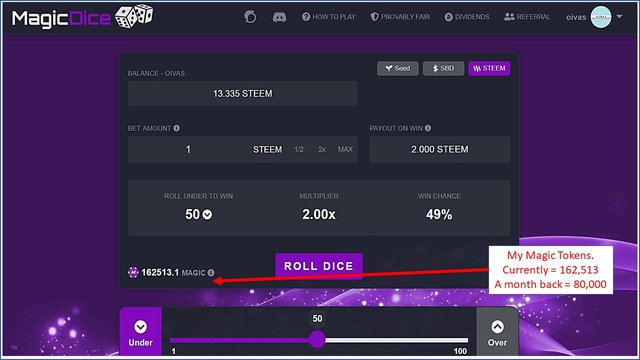Click the roll slider handle at 50
The width and height of the screenshot is (640, 360).
coord(317,340)
